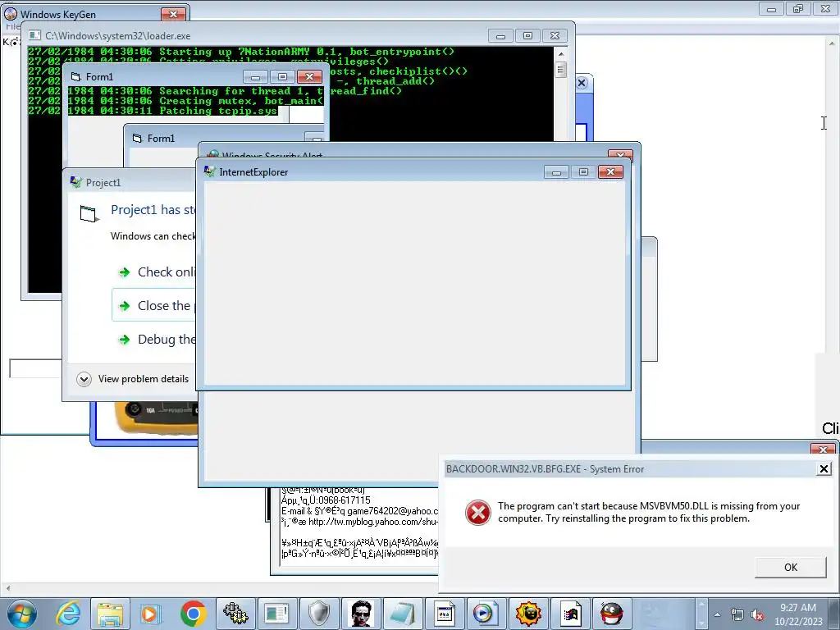
Task: Launch Google Chrome from the taskbar
Action: tap(194, 614)
